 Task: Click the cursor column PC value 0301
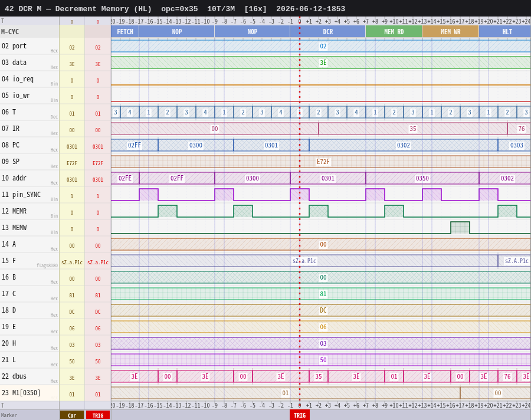click(x=72, y=147)
